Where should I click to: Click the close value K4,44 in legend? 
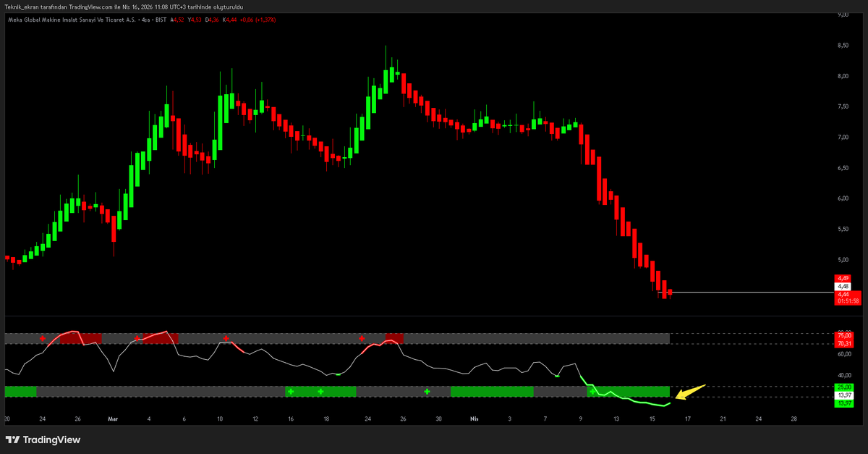229,20
